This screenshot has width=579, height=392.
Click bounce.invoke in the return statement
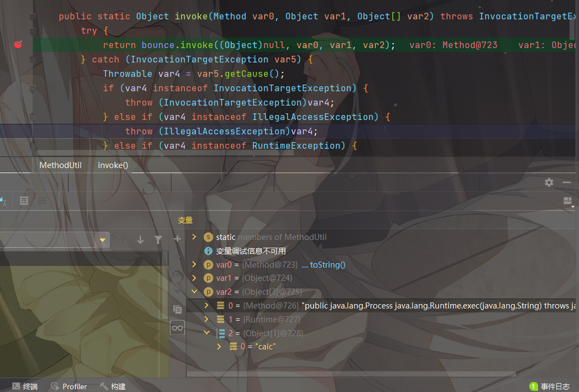tap(178, 45)
